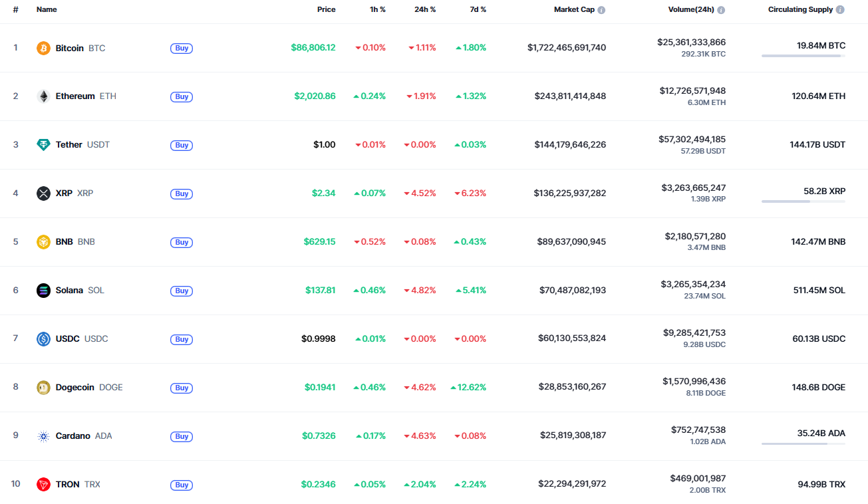
Task: Click BNB's market cap $89,637,090,945
Action: (x=572, y=242)
